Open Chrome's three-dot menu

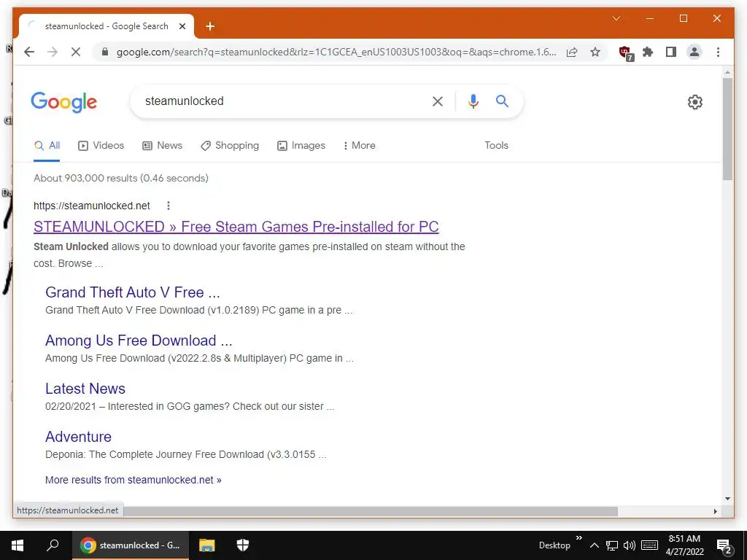[718, 52]
